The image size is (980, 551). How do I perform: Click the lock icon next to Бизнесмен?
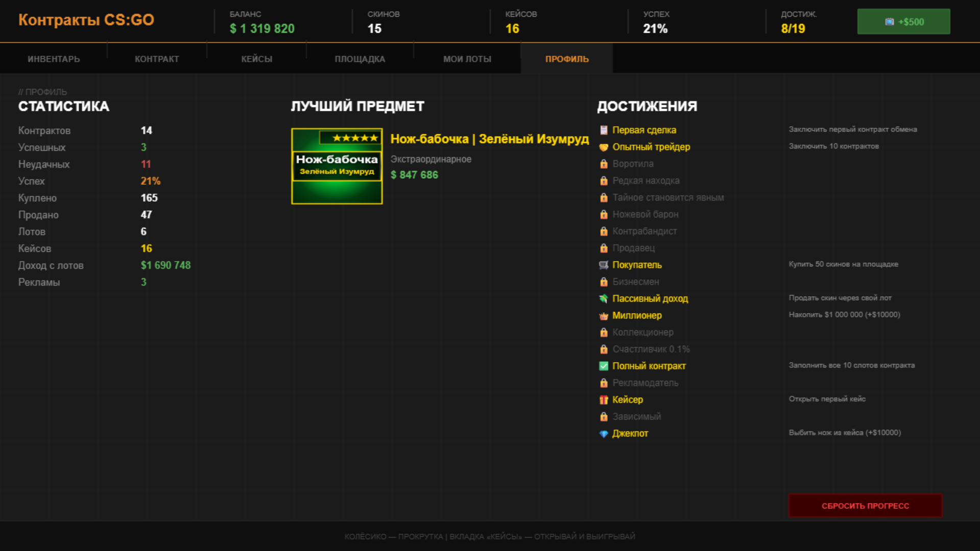coord(604,282)
